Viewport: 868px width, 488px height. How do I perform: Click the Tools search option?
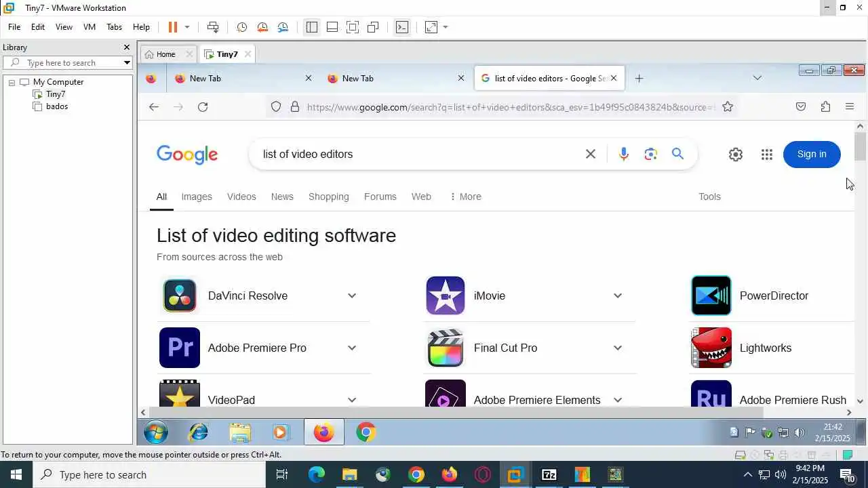[709, 197]
